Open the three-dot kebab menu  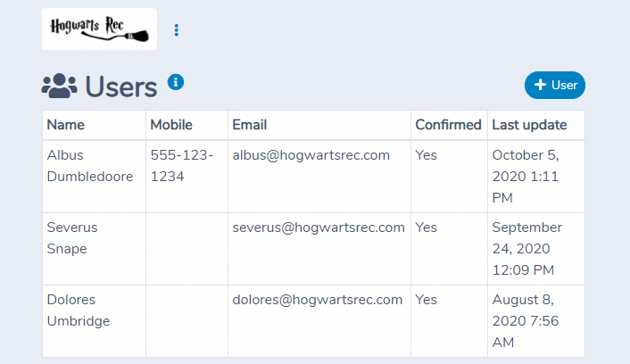point(176,30)
